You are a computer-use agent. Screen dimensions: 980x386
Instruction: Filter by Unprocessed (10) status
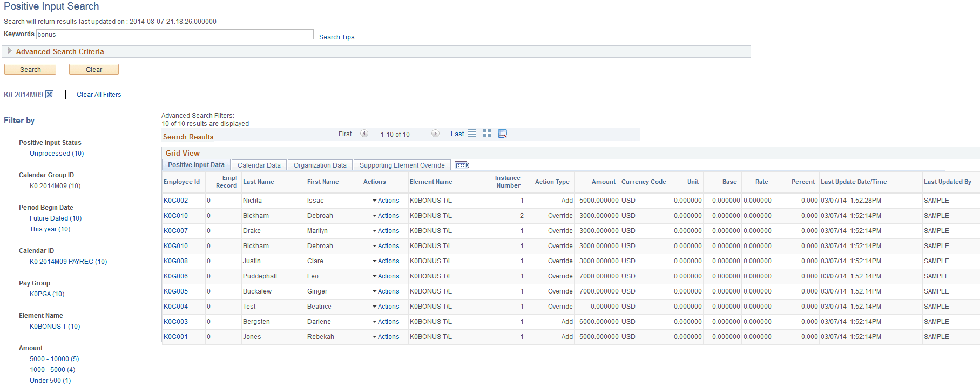tap(57, 154)
